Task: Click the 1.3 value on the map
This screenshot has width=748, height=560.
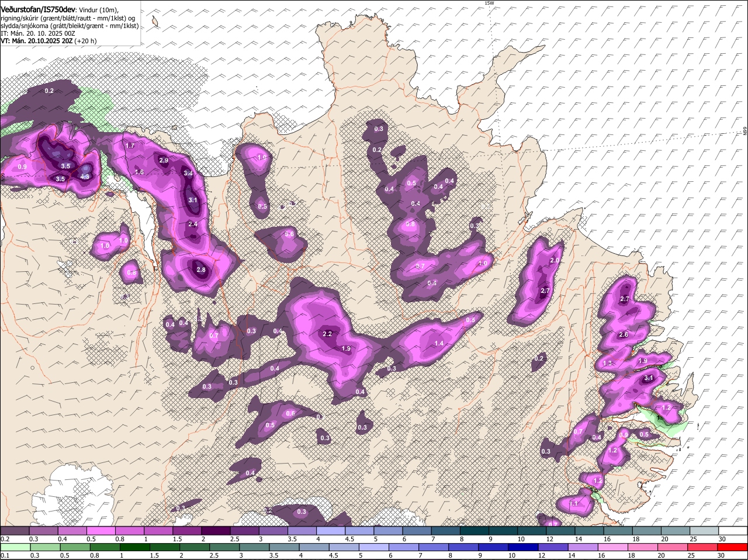Action: pos(607,363)
